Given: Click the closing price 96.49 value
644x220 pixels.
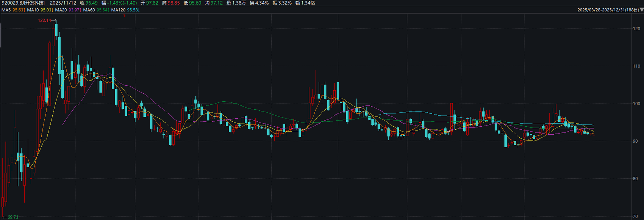Looking at the screenshot, I should click(x=91, y=3).
